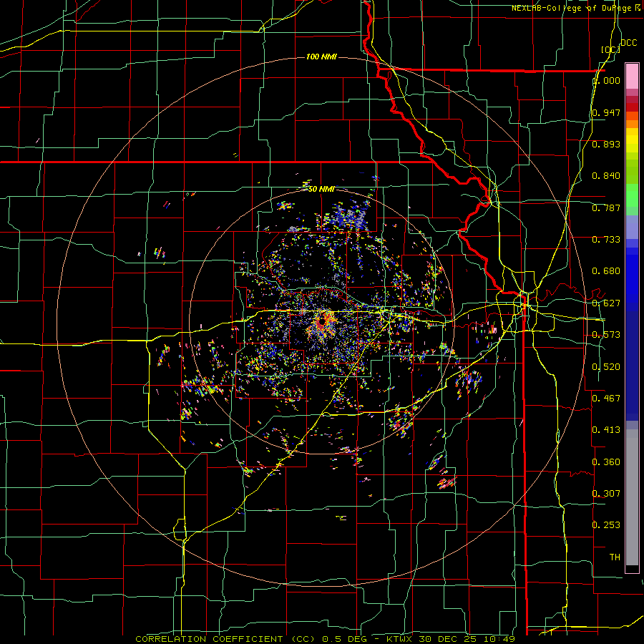Image resolution: width=644 pixels, height=644 pixels.
Task: Click the 0.520 legend value
Action: click(x=606, y=367)
